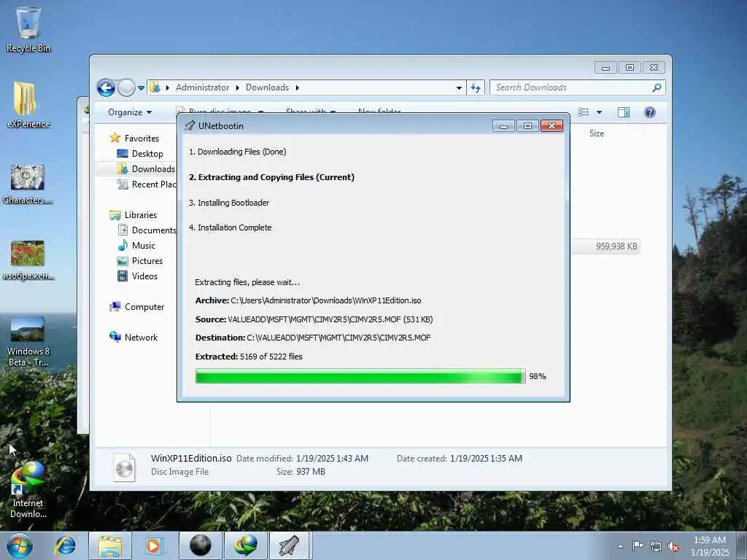Open network status tray icon
Image resolution: width=747 pixels, height=560 pixels.
coord(656,546)
